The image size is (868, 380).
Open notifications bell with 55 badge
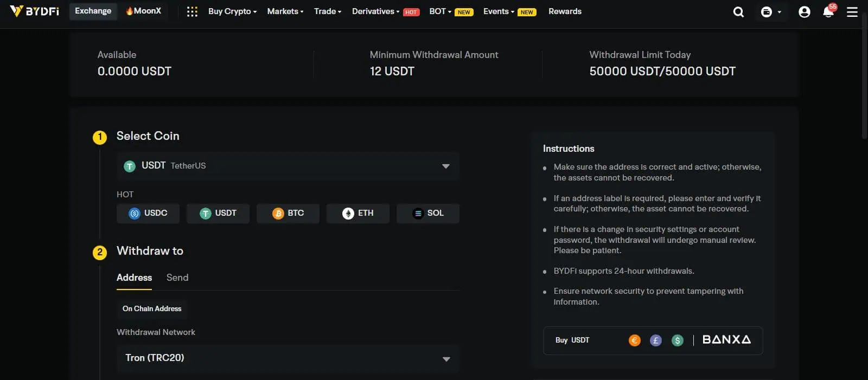click(829, 10)
